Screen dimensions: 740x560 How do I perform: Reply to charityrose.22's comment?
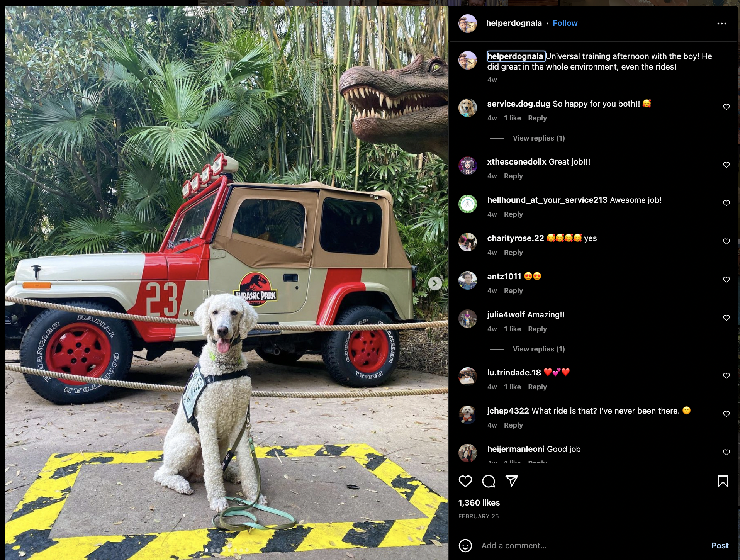tap(513, 253)
